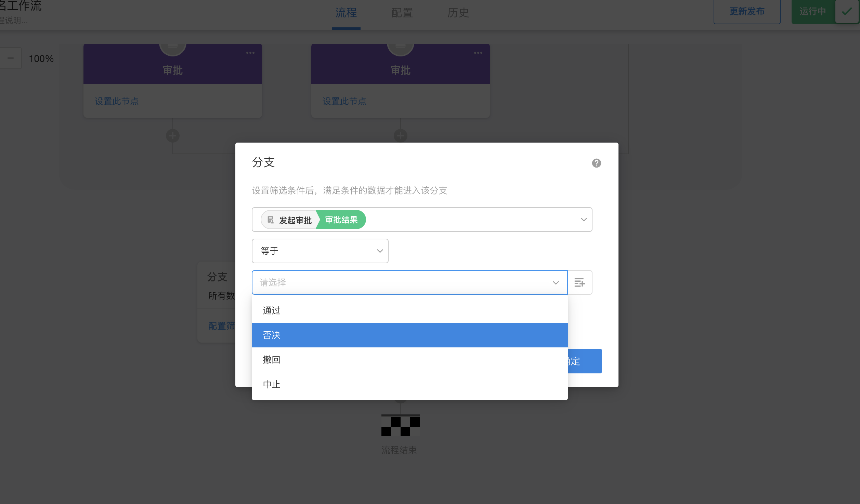This screenshot has height=504, width=860.
Task: Open more options on right approval node
Action: [x=478, y=53]
